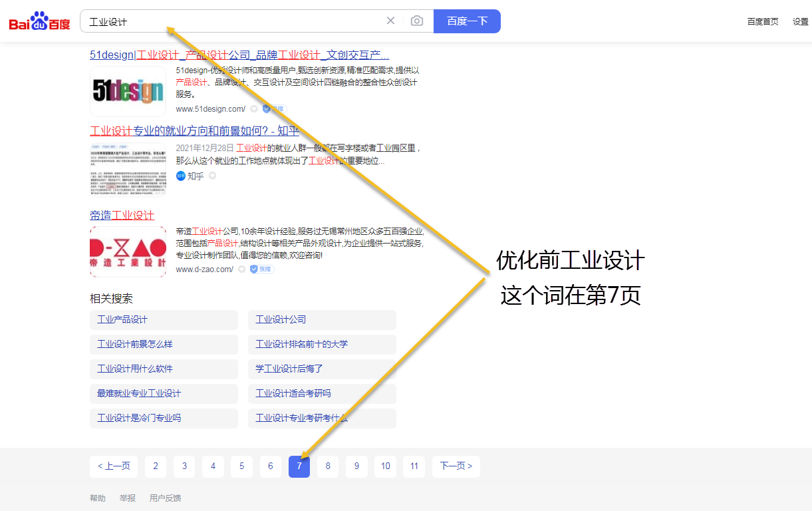Open the 举报 footer link
Screen dimensions: 812x511
pos(128,498)
